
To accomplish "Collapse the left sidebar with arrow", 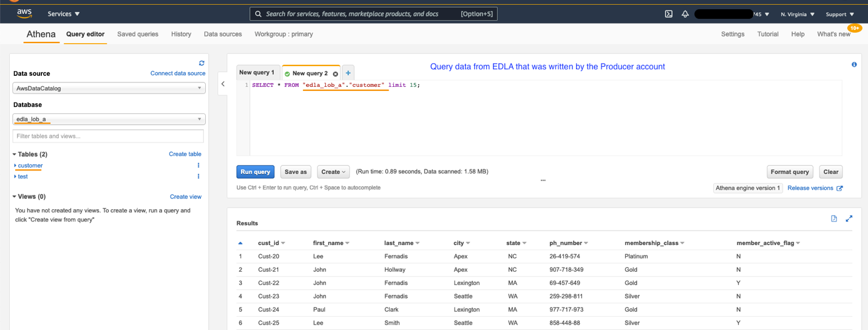I will tap(223, 84).
